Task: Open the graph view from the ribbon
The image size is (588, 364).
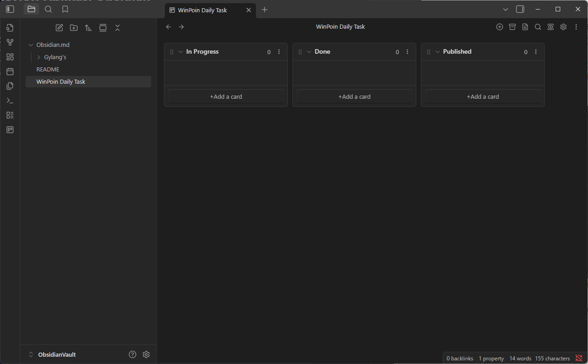Action: (x=10, y=42)
